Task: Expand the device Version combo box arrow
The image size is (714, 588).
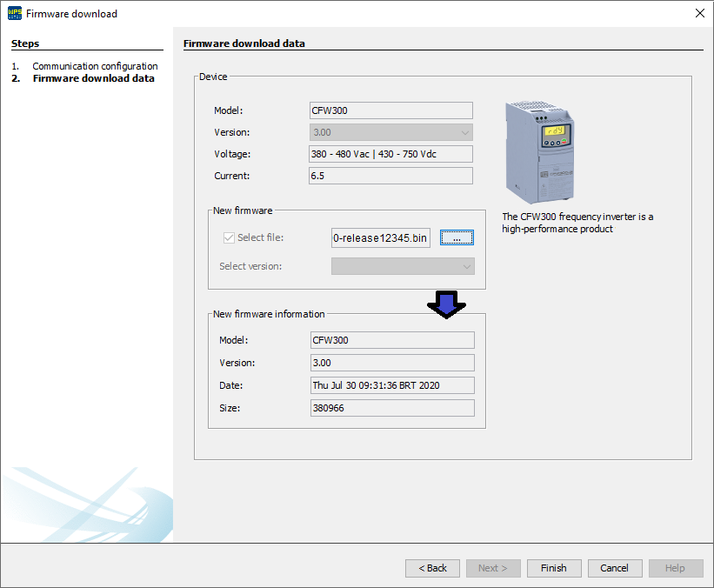Action: pos(465,131)
